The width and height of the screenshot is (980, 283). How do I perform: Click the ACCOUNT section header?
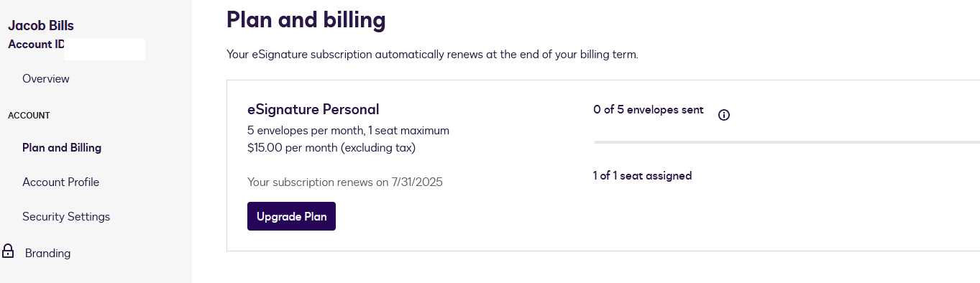29,115
